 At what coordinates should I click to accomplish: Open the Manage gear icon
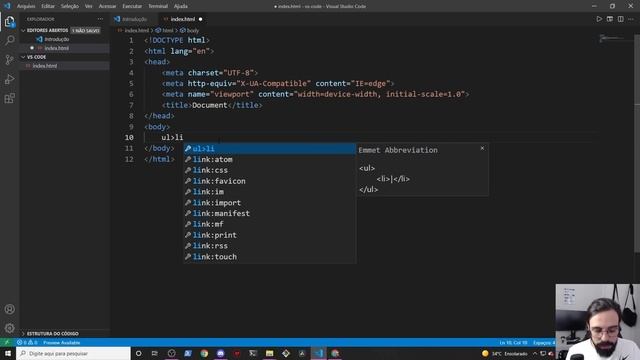(x=9, y=328)
